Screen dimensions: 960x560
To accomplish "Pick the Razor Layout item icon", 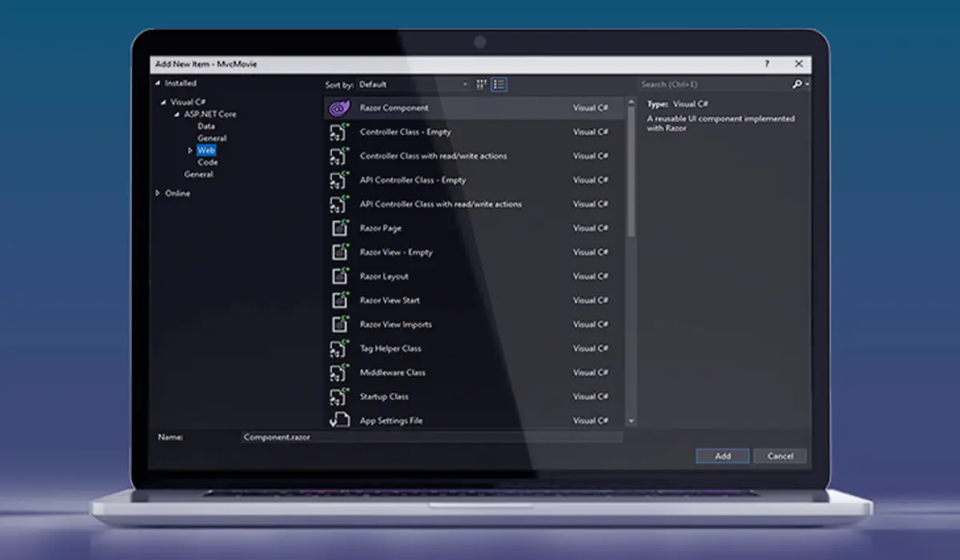I will pyautogui.click(x=340, y=276).
